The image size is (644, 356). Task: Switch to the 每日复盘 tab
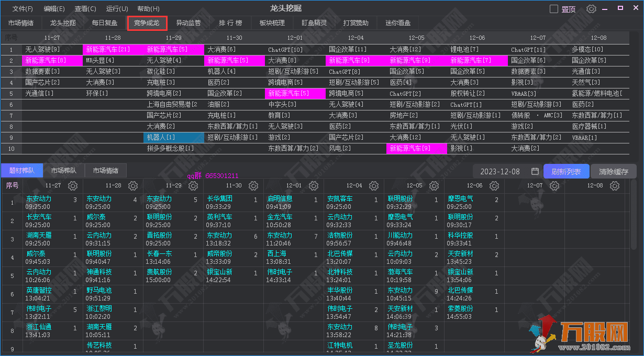pyautogui.click(x=105, y=23)
